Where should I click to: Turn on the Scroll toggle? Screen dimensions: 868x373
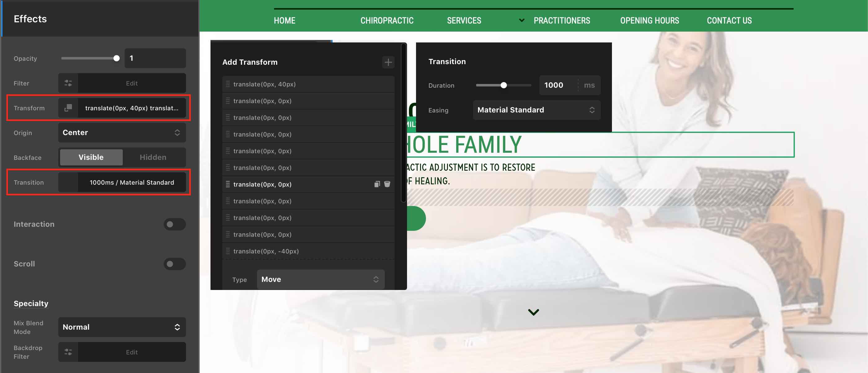[x=174, y=264]
